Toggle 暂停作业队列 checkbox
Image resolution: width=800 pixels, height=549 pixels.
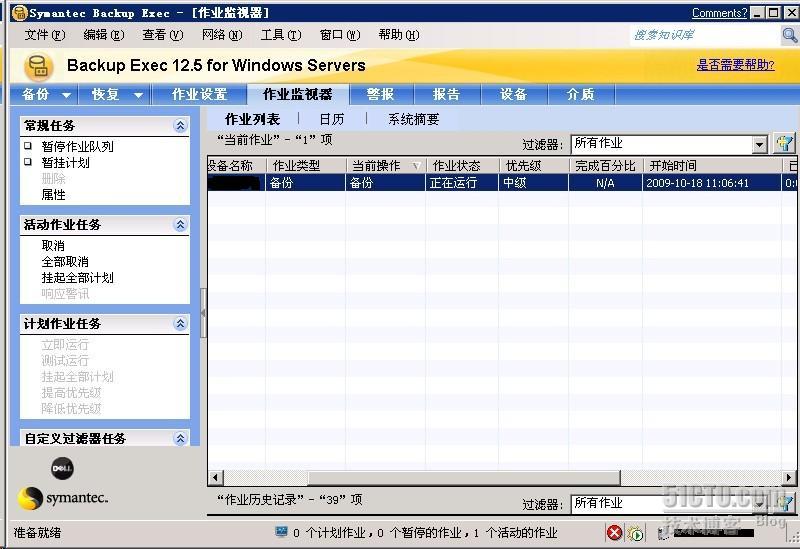tap(28, 146)
